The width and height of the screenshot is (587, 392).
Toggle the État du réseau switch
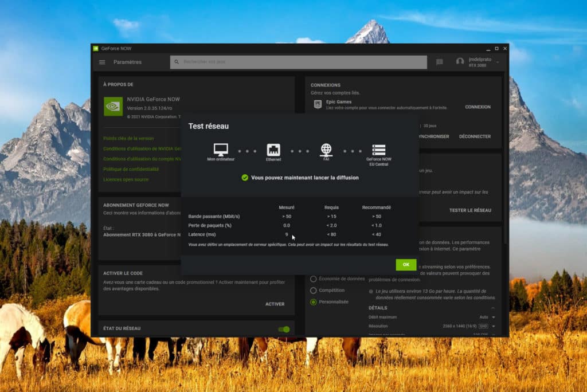click(284, 330)
